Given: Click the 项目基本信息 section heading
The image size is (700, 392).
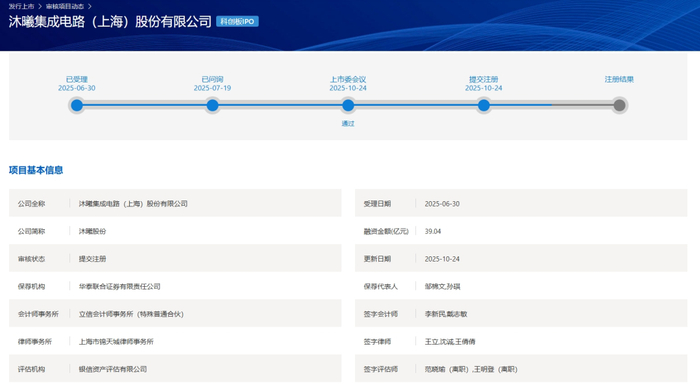Looking at the screenshot, I should pos(36,170).
